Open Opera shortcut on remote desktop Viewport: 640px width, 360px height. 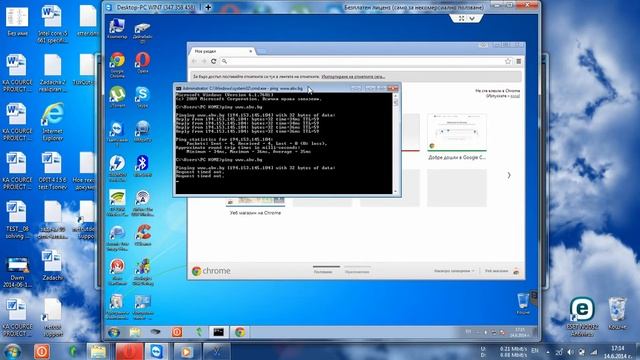[x=142, y=62]
